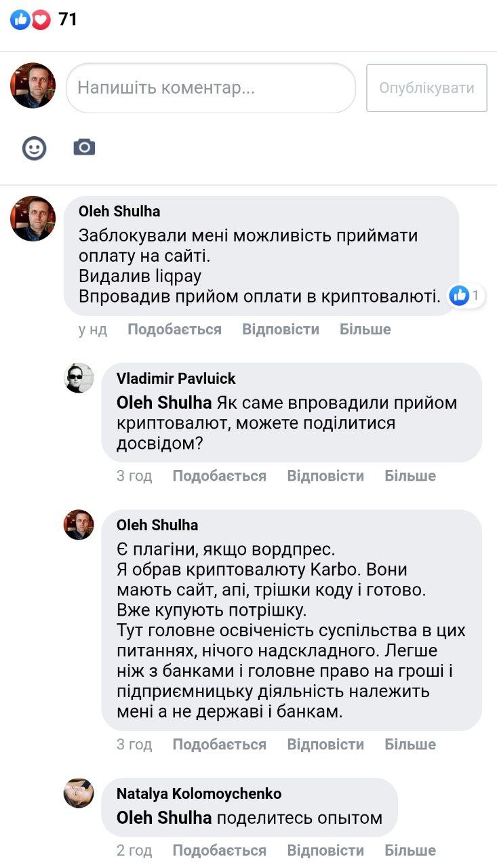This screenshot has height=868, width=497.
Task: Open Більше menu under Oleh's first comment
Action: [x=365, y=330]
